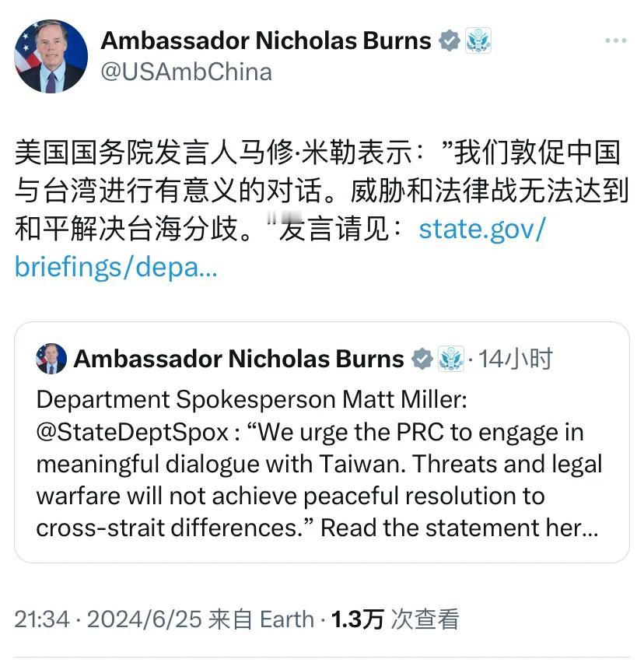
Task: Open Ambassador Burns' large profile avatar
Action: click(51, 56)
